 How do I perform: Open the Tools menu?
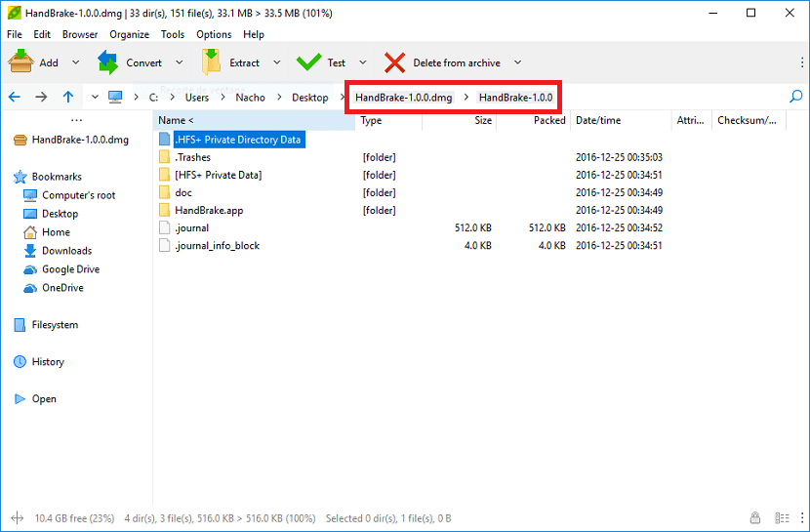click(x=173, y=34)
